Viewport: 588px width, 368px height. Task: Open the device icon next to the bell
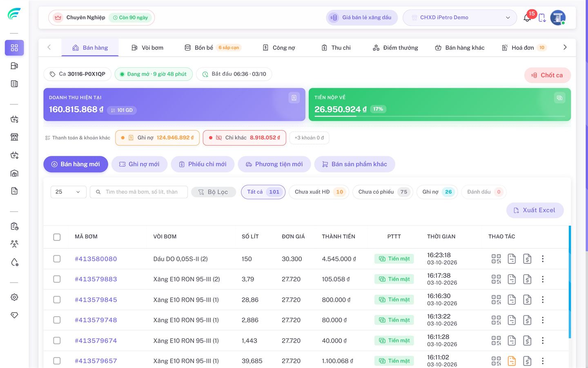coord(542,18)
